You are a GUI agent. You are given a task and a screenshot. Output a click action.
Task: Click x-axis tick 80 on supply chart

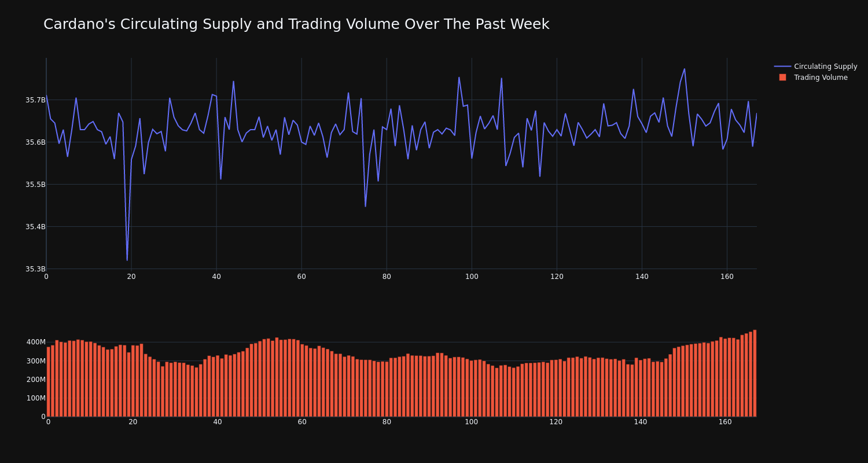click(387, 277)
